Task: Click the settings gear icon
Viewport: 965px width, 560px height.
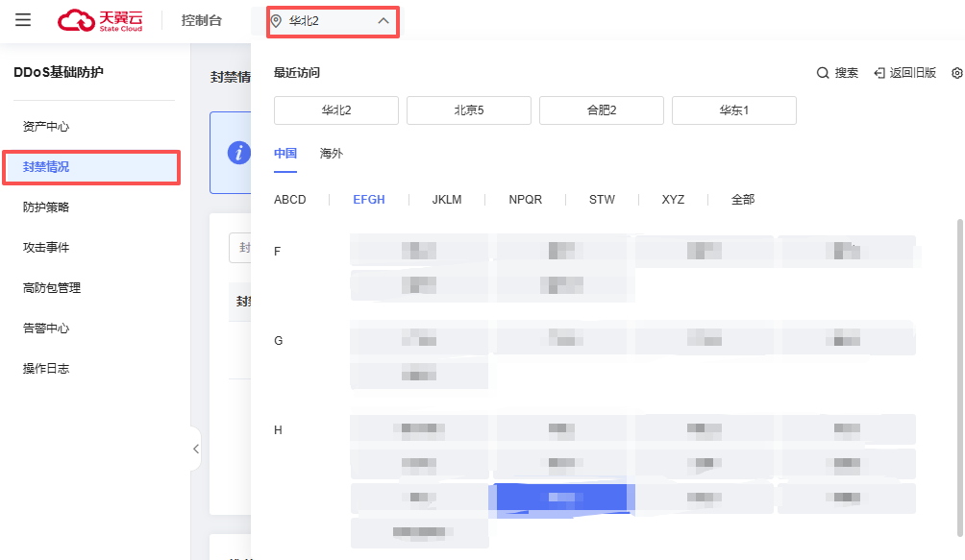Action: tap(956, 73)
